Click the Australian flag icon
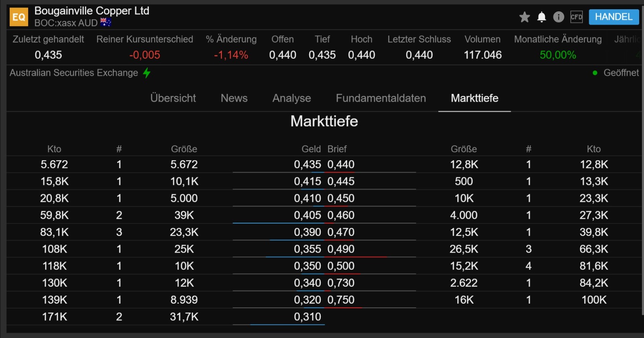The width and height of the screenshot is (644, 338). [106, 23]
